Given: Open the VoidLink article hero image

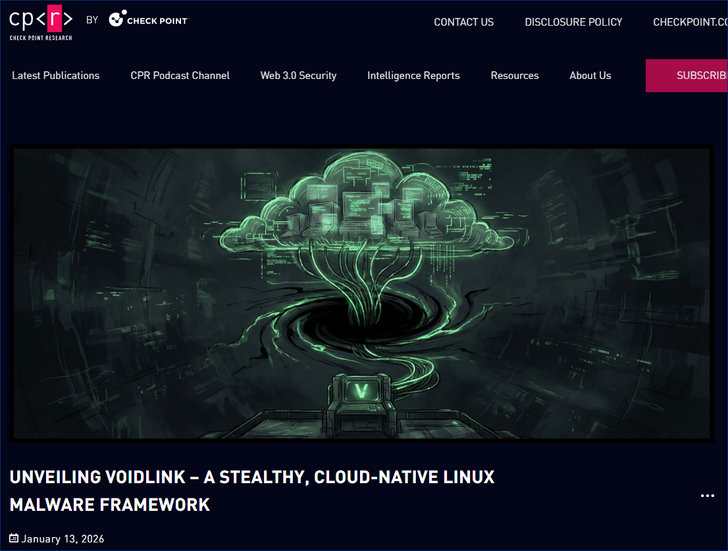Looking at the screenshot, I should 362,293.
